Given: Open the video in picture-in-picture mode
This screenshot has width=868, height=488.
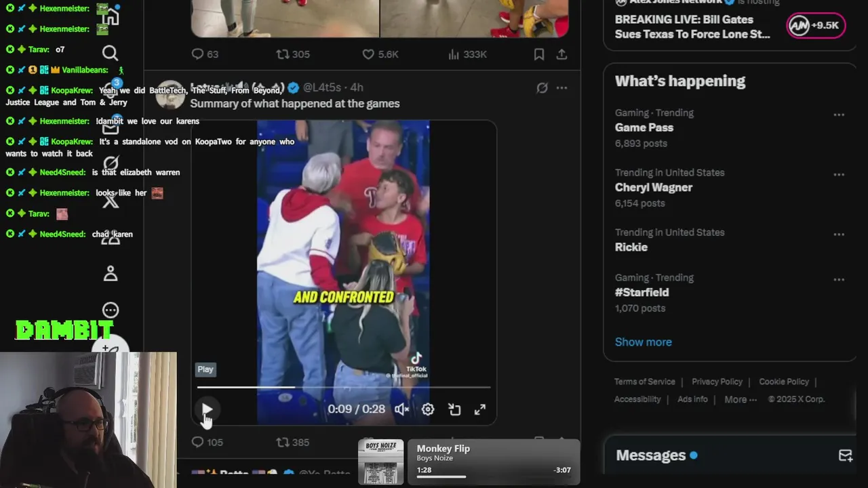Looking at the screenshot, I should click(x=454, y=409).
